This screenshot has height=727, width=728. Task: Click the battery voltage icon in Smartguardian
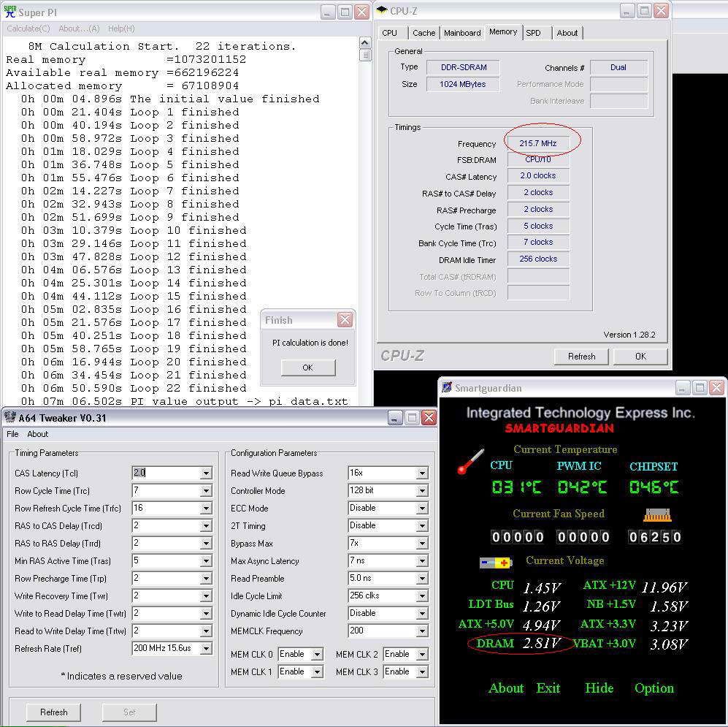495,563
